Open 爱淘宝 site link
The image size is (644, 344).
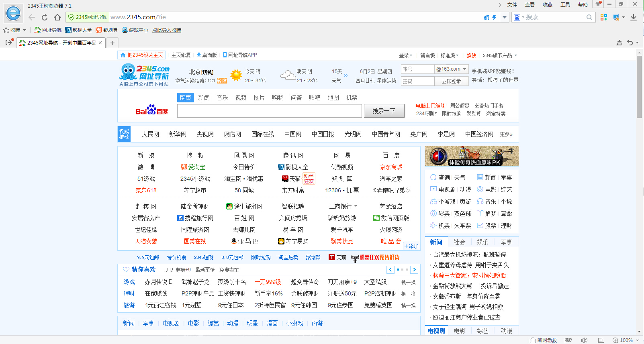coord(193,167)
